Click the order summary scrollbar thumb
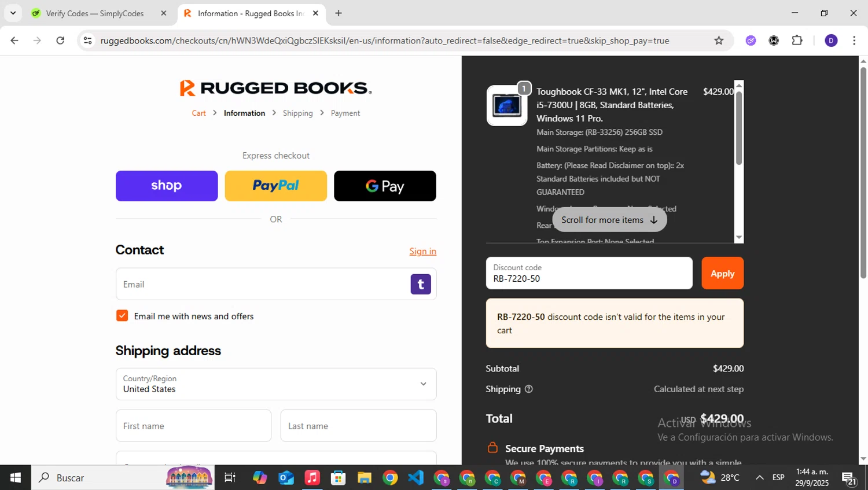868x490 pixels. (738, 128)
